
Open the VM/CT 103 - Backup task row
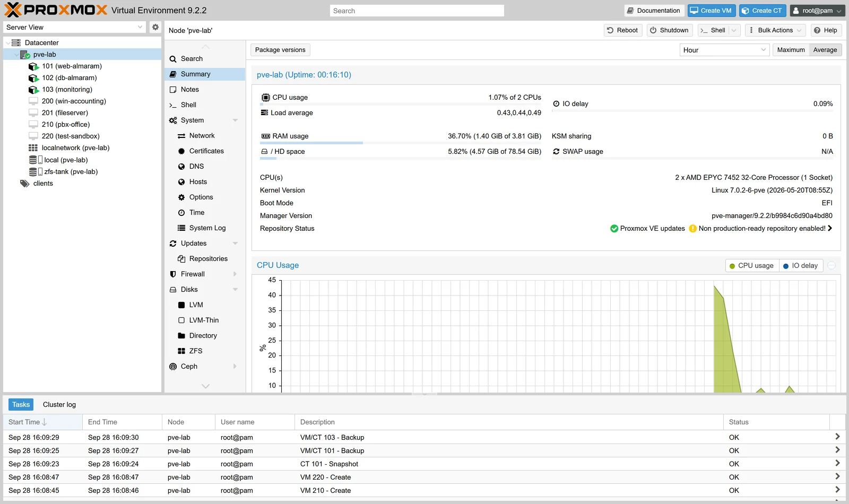point(424,438)
